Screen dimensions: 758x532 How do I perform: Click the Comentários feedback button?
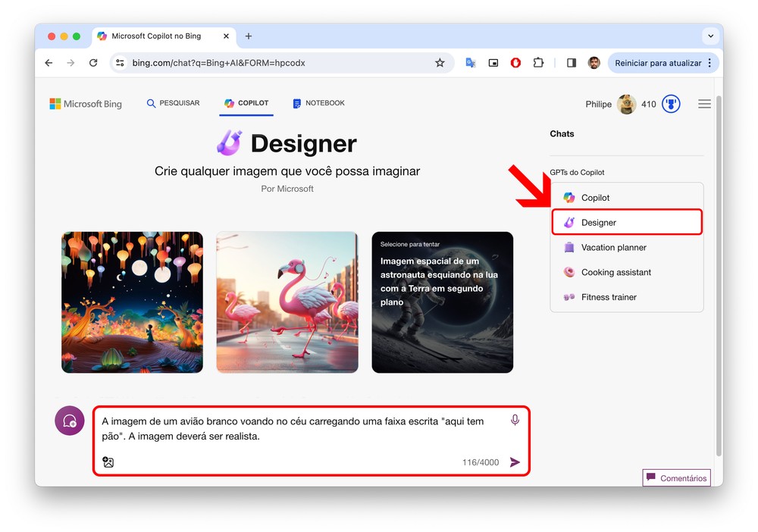tap(676, 478)
